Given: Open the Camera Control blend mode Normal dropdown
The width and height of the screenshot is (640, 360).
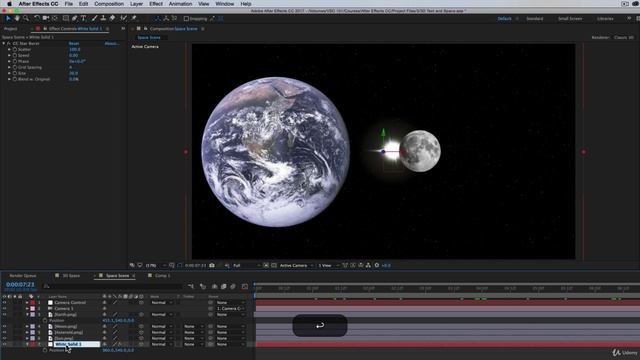Looking at the screenshot, I should coord(162,302).
